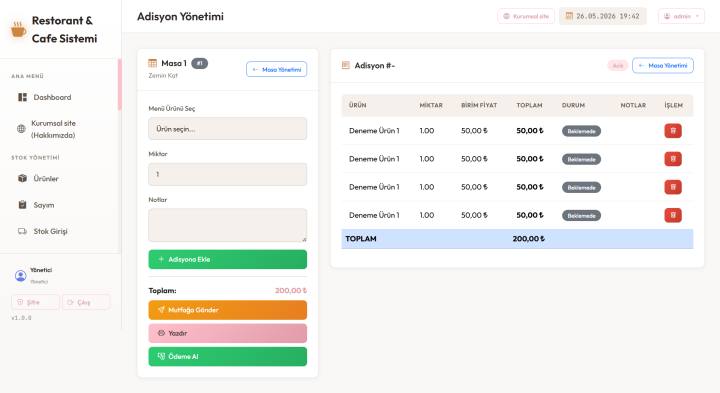Click the Yönetici user avatar icon
The width and height of the screenshot is (720, 393).
pyautogui.click(x=21, y=275)
